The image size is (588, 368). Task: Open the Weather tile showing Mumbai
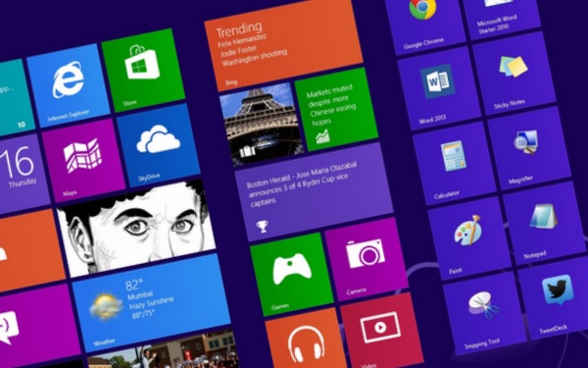[x=151, y=302]
